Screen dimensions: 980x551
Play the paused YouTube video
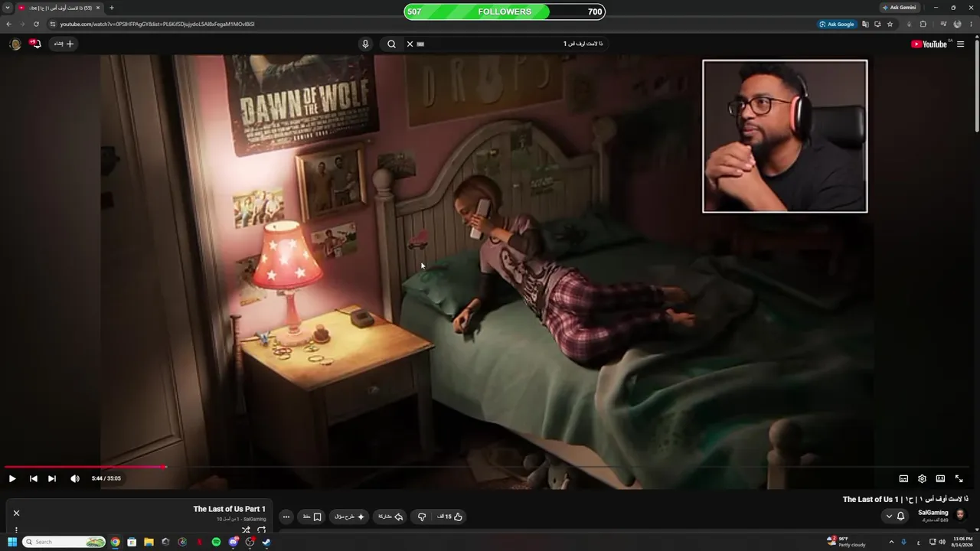12,478
